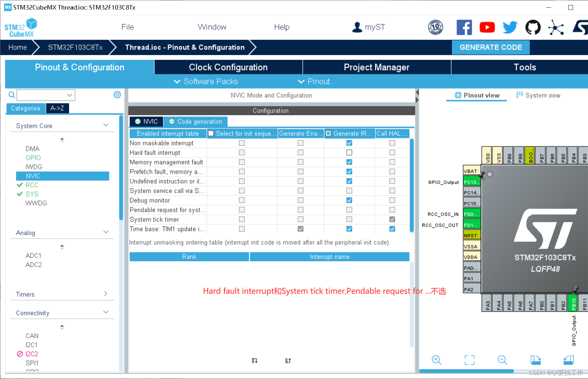The width and height of the screenshot is (588, 379).
Task: Collapse the Analog category
Action: click(x=106, y=232)
